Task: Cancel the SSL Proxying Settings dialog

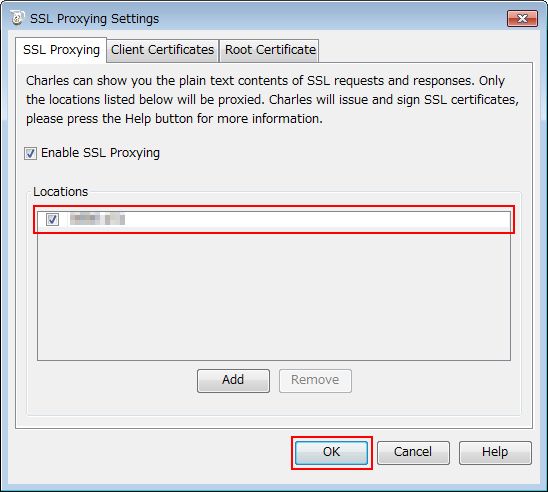Action: [413, 453]
